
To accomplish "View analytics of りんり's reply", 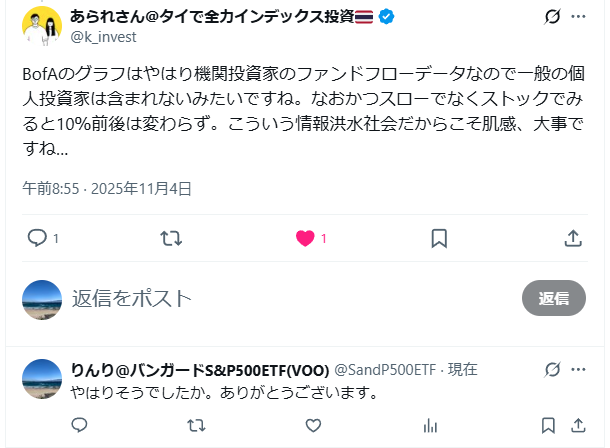I will tap(430, 425).
